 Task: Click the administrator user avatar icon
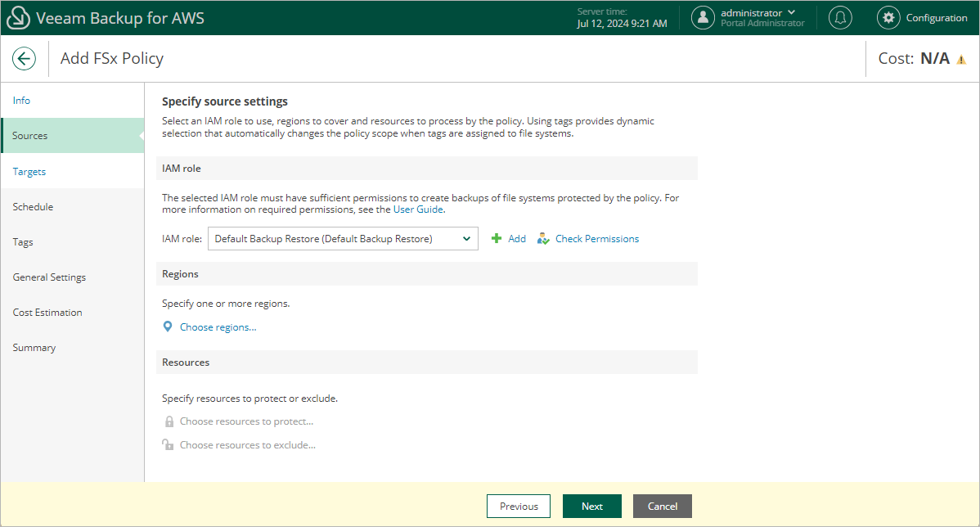point(703,18)
